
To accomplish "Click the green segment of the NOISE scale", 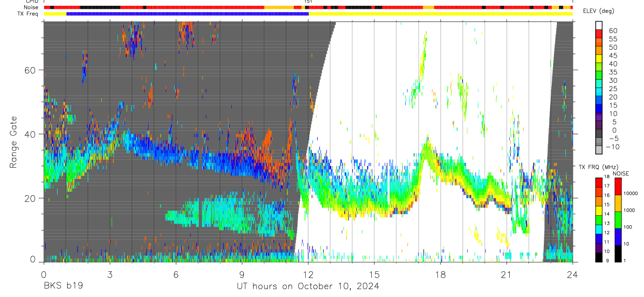I will click(618, 219).
